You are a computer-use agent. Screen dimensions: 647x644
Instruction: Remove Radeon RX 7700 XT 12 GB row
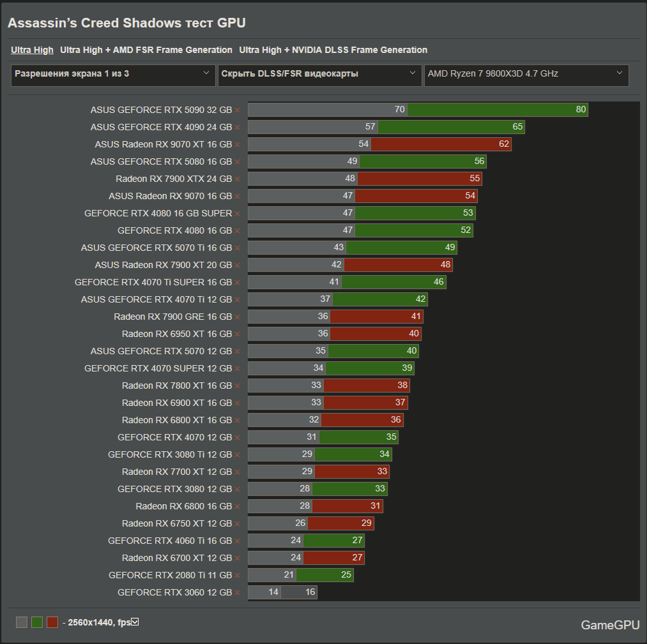point(237,472)
